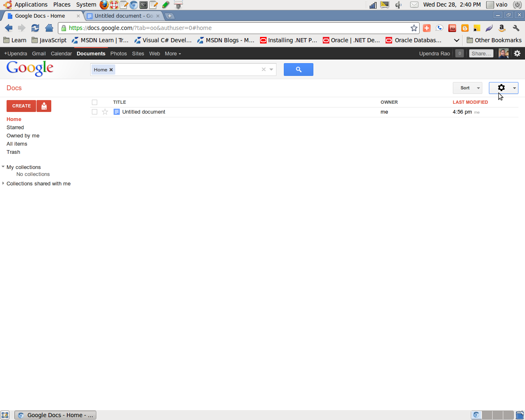Viewport: 525px width, 420px height.
Task: Open the Chrome wrench menu
Action: [516, 28]
